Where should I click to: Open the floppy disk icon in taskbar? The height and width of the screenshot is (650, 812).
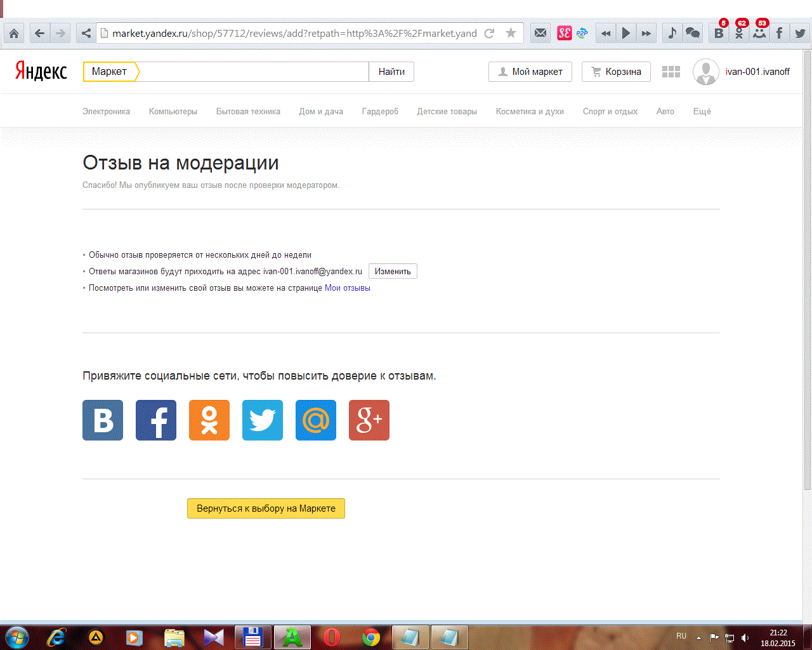click(x=253, y=637)
